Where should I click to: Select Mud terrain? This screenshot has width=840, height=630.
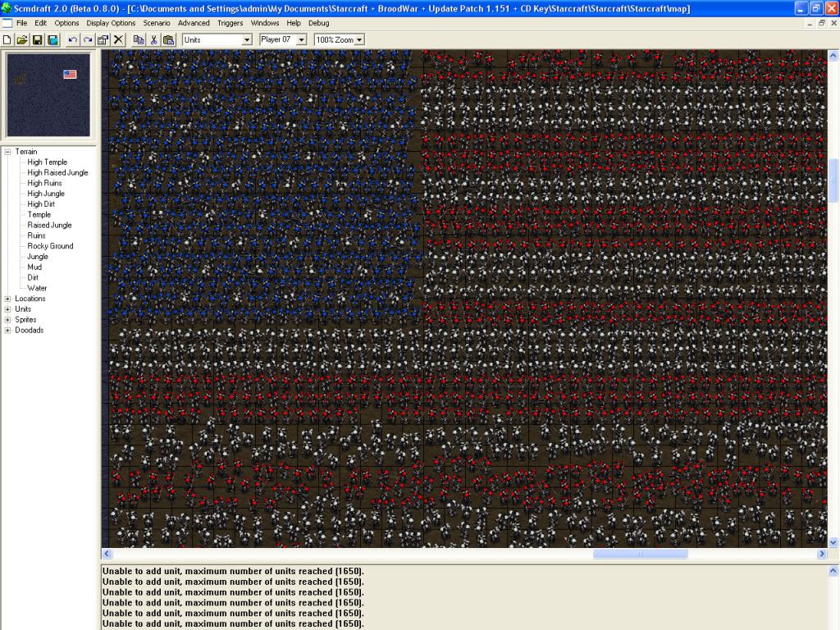coord(34,267)
